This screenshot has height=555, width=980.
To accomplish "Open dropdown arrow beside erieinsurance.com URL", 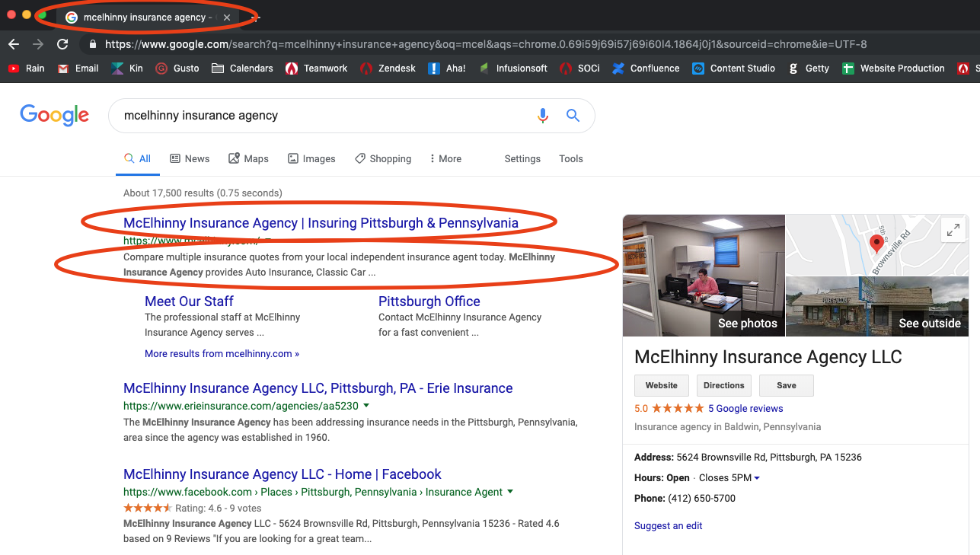I will click(x=366, y=406).
